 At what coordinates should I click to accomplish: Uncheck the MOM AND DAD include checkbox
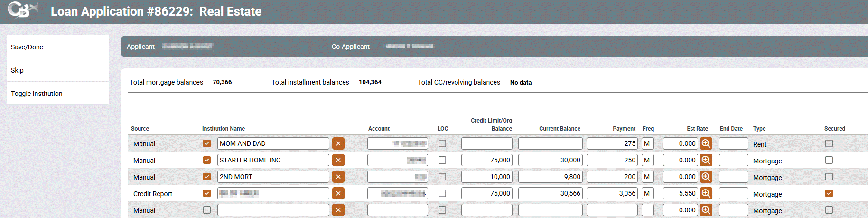[x=207, y=143]
